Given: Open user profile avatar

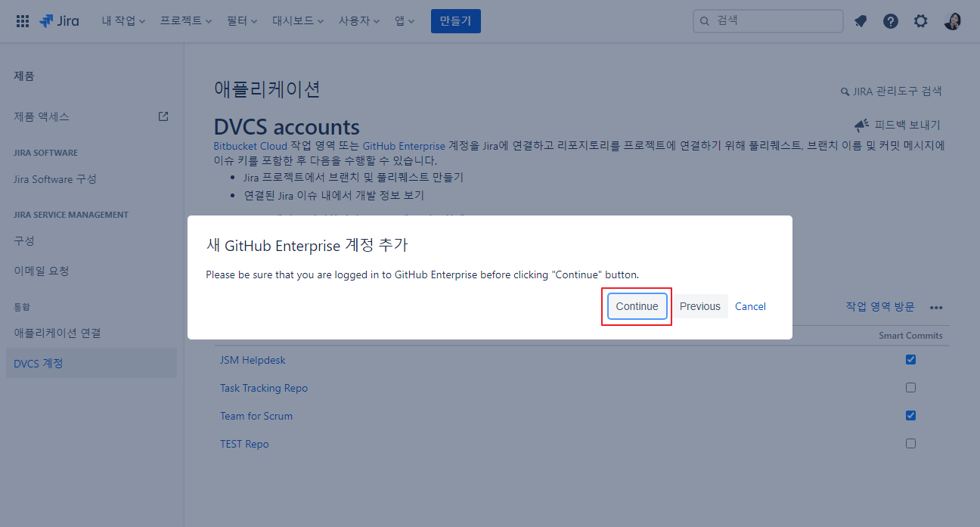Looking at the screenshot, I should click(953, 21).
